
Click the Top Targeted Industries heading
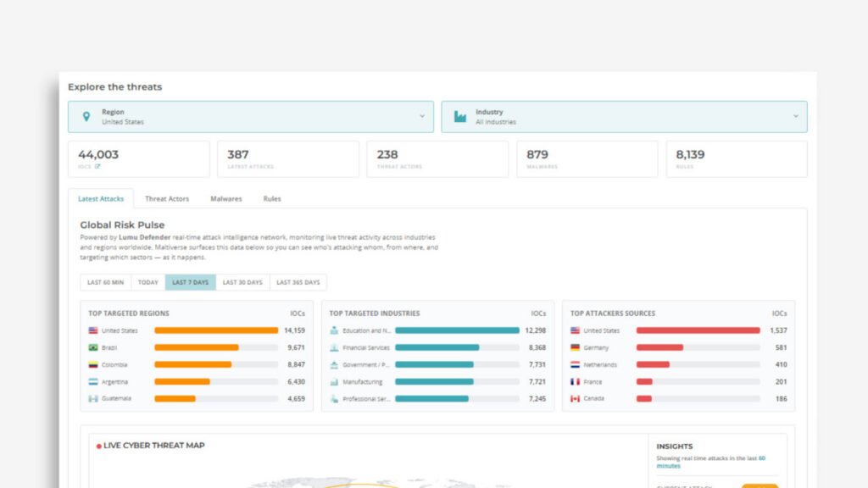click(375, 313)
